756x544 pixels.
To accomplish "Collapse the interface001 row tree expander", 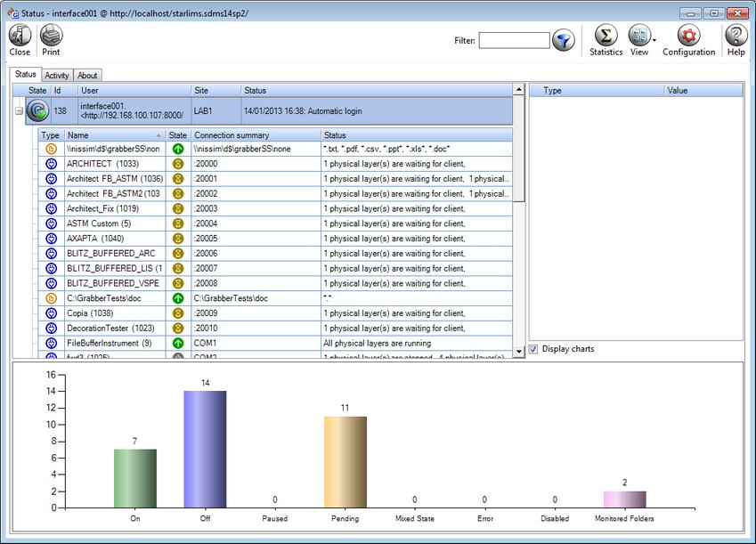I will pyautogui.click(x=19, y=111).
